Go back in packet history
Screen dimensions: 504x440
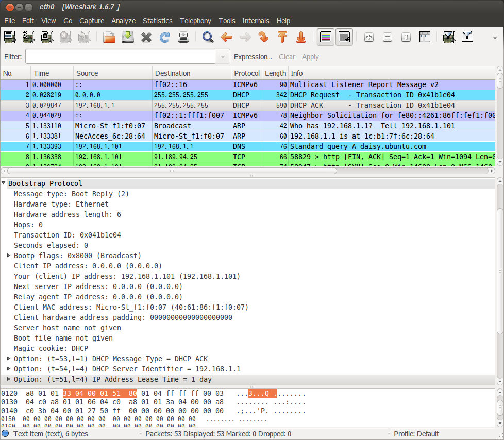pyautogui.click(x=227, y=37)
